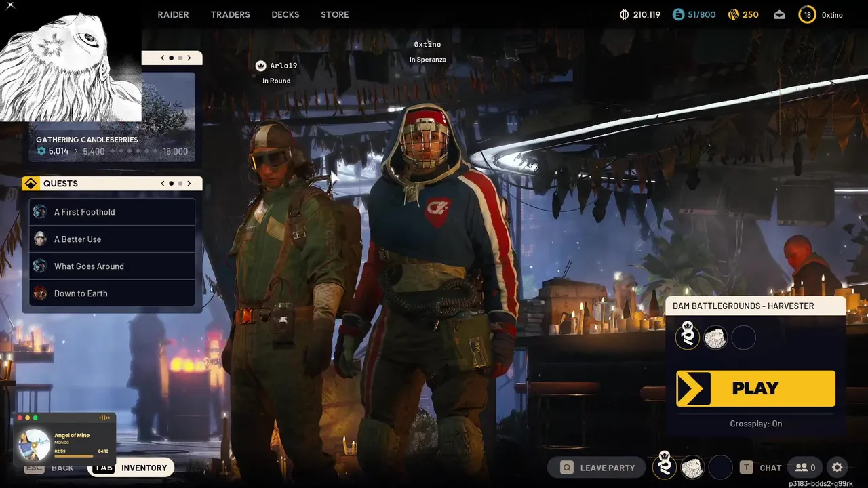
Task: Click the blue token icon beside 51/800
Action: (x=678, y=14)
